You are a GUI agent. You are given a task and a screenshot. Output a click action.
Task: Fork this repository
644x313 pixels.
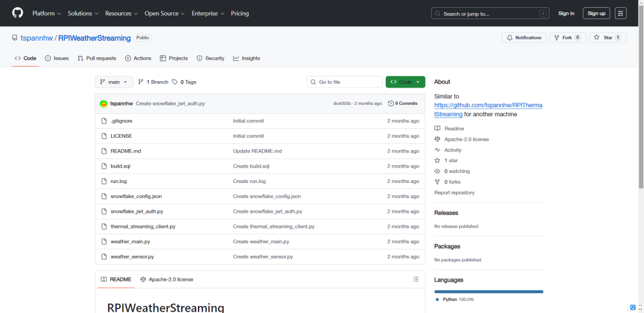(567, 38)
